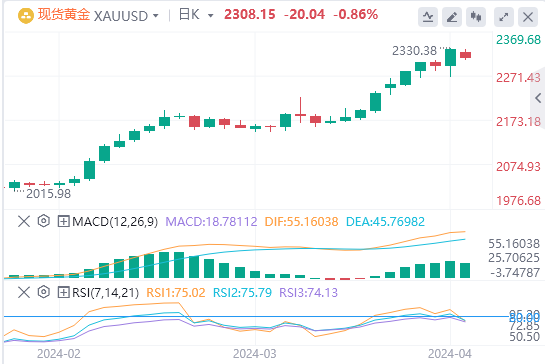This screenshot has height=364, width=545.
Task: Switch chart style with candlestick icon
Action: click(x=476, y=16)
